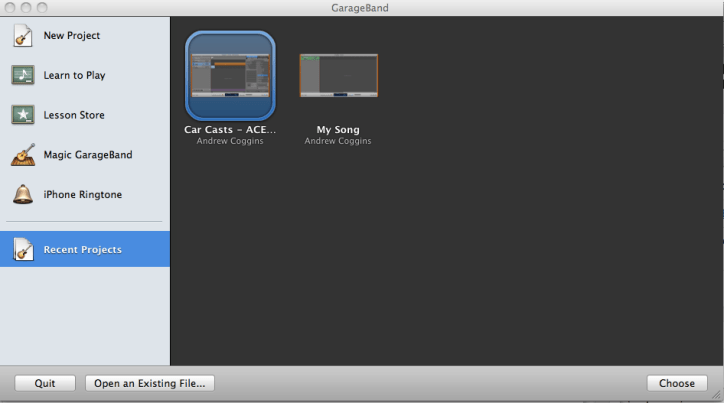The height and width of the screenshot is (403, 724).
Task: Click the Magic GarageBand guitar icon
Action: [23, 155]
